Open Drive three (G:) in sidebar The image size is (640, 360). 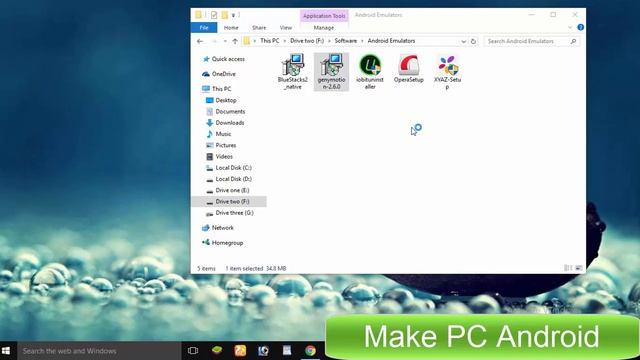click(x=229, y=213)
